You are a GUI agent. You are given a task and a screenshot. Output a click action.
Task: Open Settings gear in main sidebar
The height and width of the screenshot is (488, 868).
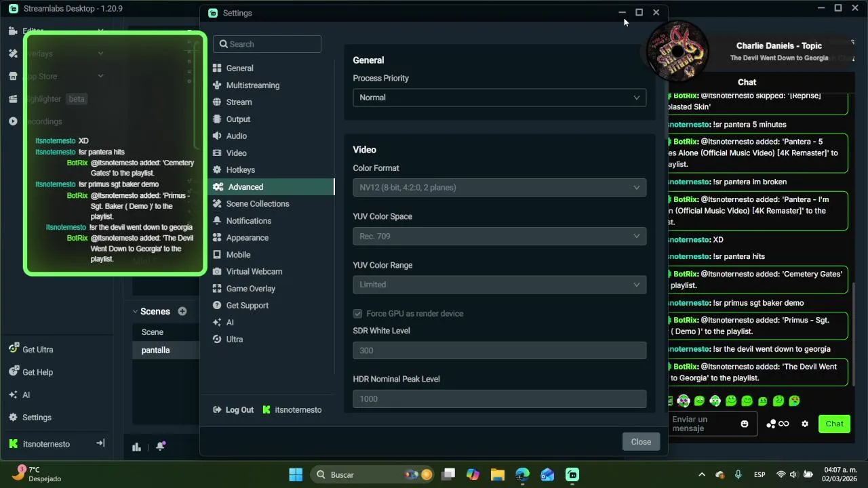[x=14, y=418]
